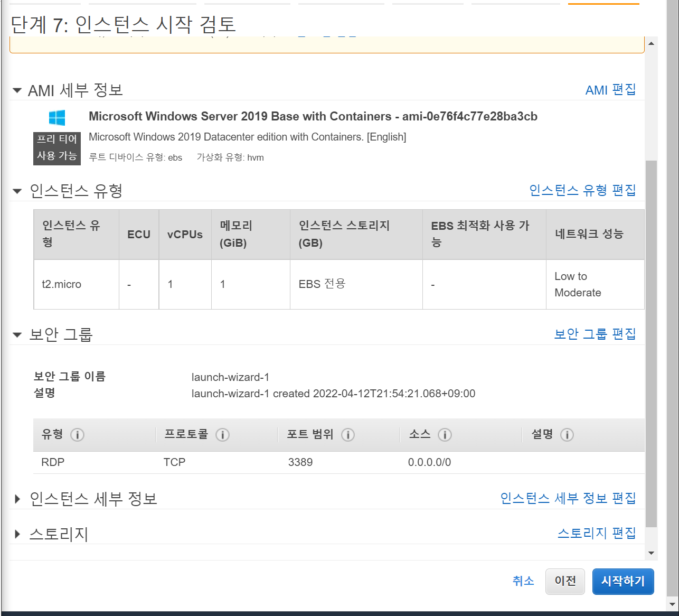This screenshot has height=616, width=679.
Task: Click the description launch-wizard-1 created timestamp text
Action: [333, 394]
